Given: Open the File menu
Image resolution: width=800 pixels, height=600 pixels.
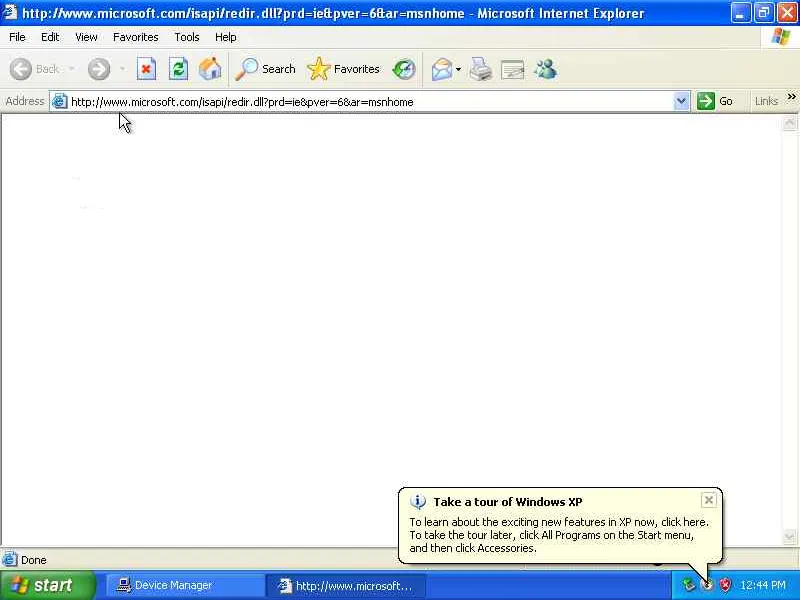Looking at the screenshot, I should click(17, 37).
